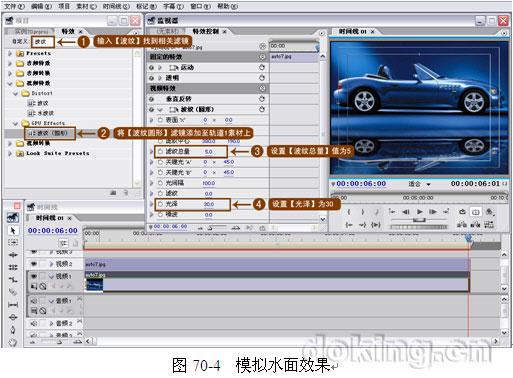Open the 适合 zoom dropdown
Screen dimensions: 513x378
tap(419, 184)
